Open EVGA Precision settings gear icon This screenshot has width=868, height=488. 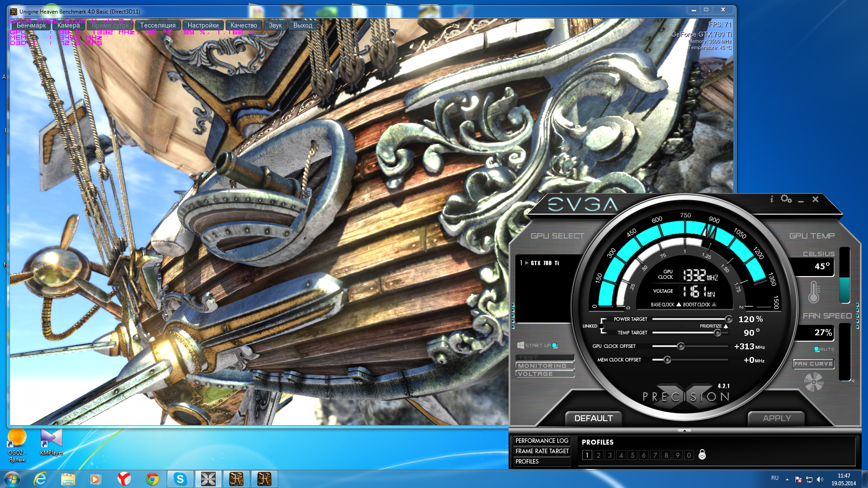(x=786, y=199)
